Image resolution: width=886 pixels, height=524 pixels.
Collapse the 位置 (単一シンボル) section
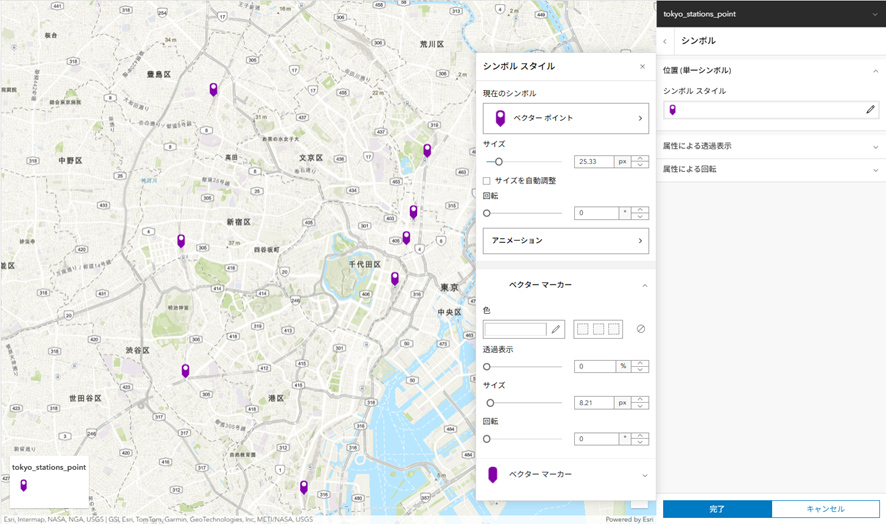(x=875, y=71)
